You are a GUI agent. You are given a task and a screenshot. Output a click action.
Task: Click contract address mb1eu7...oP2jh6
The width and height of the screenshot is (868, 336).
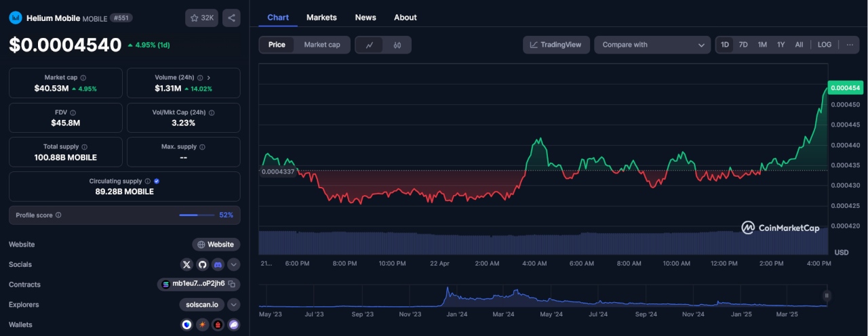point(199,284)
